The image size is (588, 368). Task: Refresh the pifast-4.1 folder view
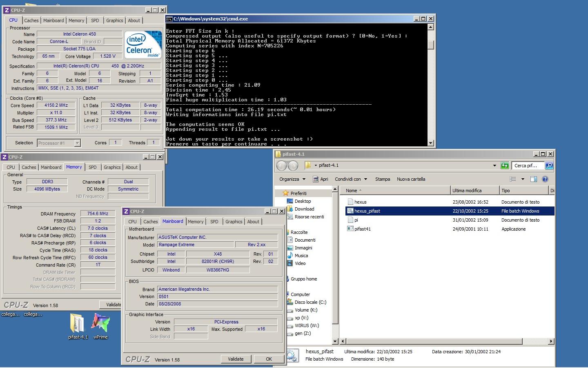pyautogui.click(x=505, y=166)
